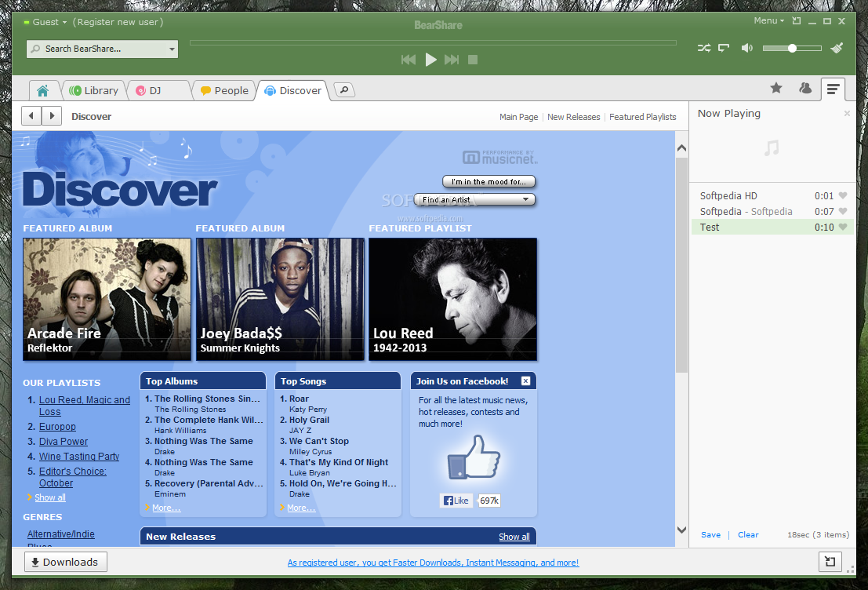Open the Menu dropdown
The height and width of the screenshot is (590, 868).
pos(768,20)
